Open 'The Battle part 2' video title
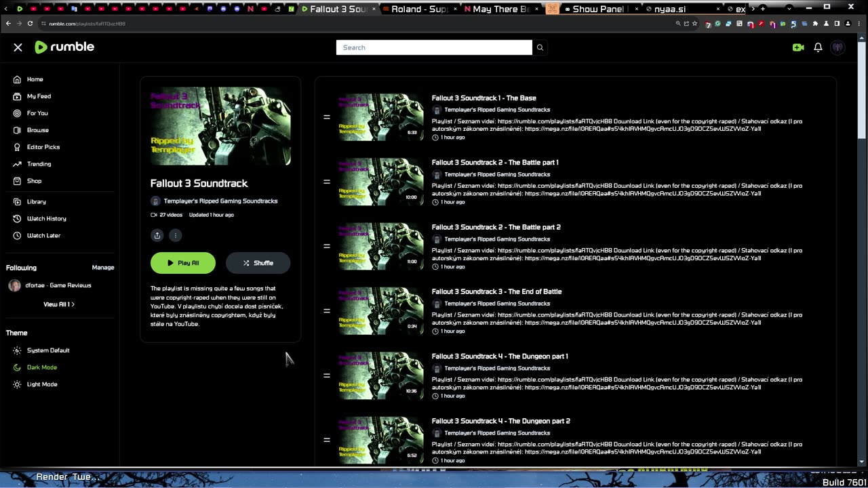The height and width of the screenshot is (488, 868). [x=496, y=227]
